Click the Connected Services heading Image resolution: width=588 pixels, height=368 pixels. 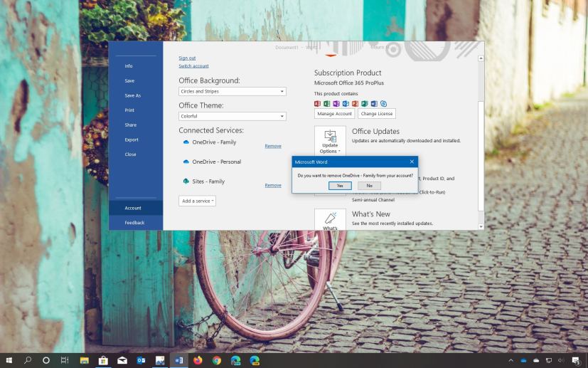point(211,130)
